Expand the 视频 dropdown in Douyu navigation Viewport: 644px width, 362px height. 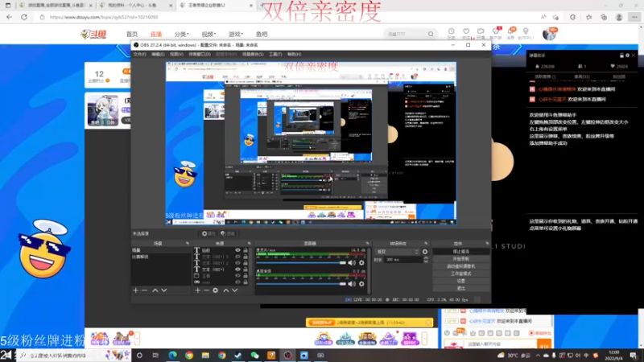(x=208, y=34)
